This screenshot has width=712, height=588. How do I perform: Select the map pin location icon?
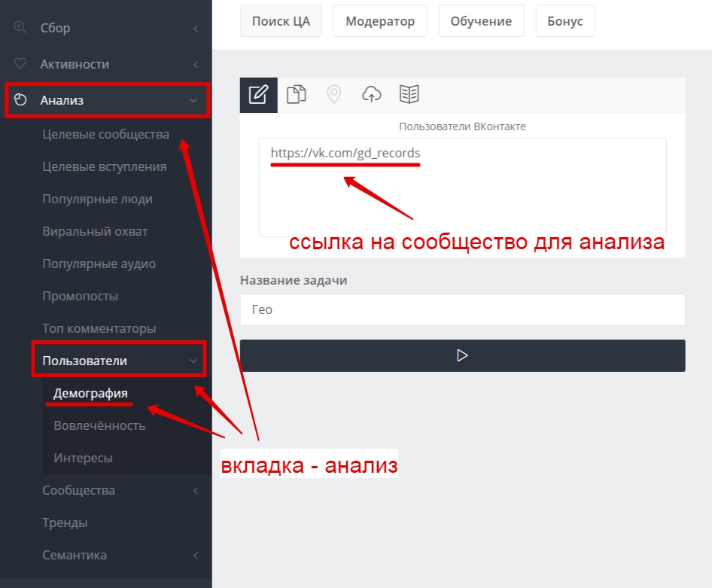point(333,94)
